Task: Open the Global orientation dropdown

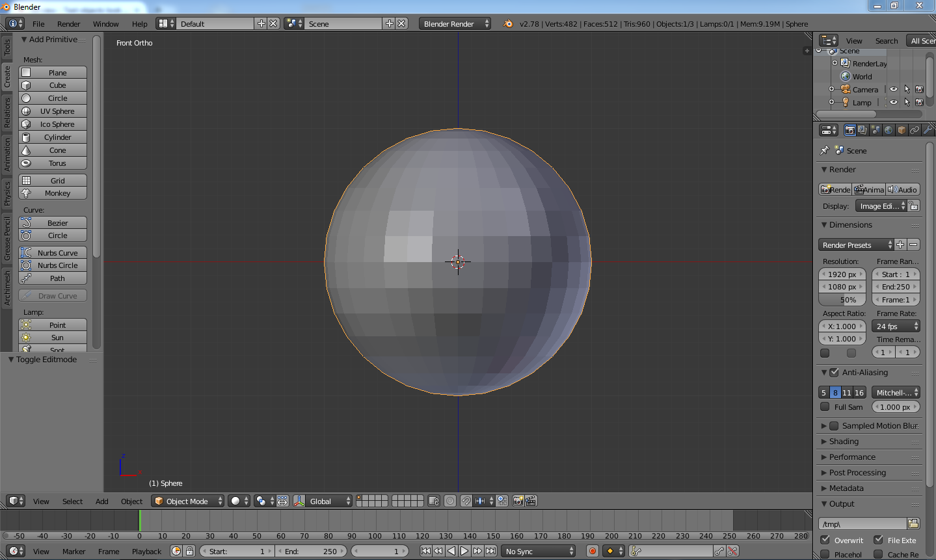Action: (330, 501)
